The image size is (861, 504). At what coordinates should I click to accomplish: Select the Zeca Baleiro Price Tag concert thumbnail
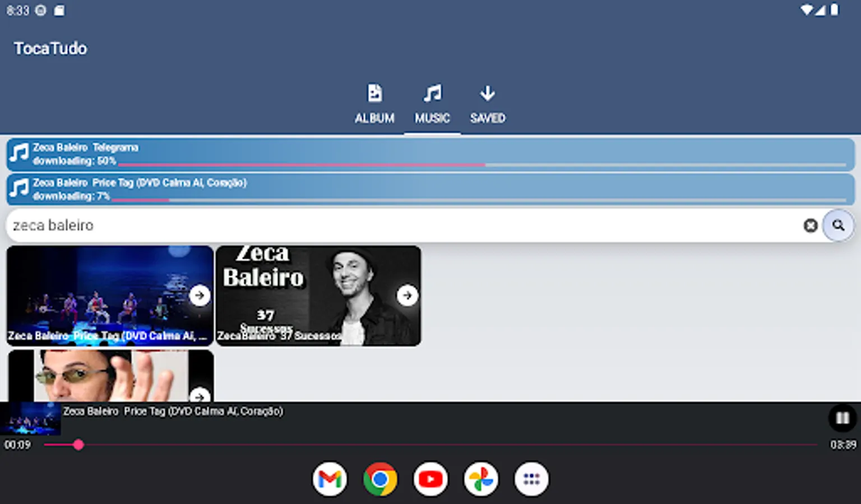[x=110, y=296]
